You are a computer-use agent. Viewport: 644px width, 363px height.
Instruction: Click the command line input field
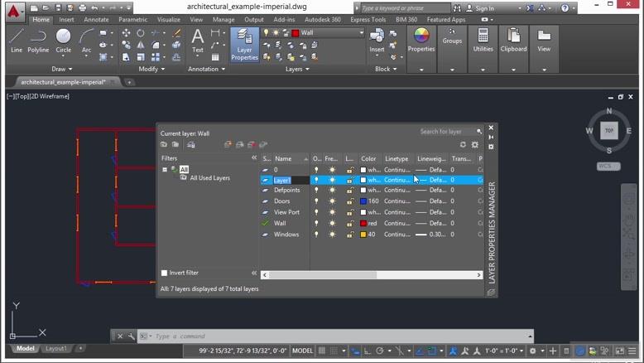point(337,336)
